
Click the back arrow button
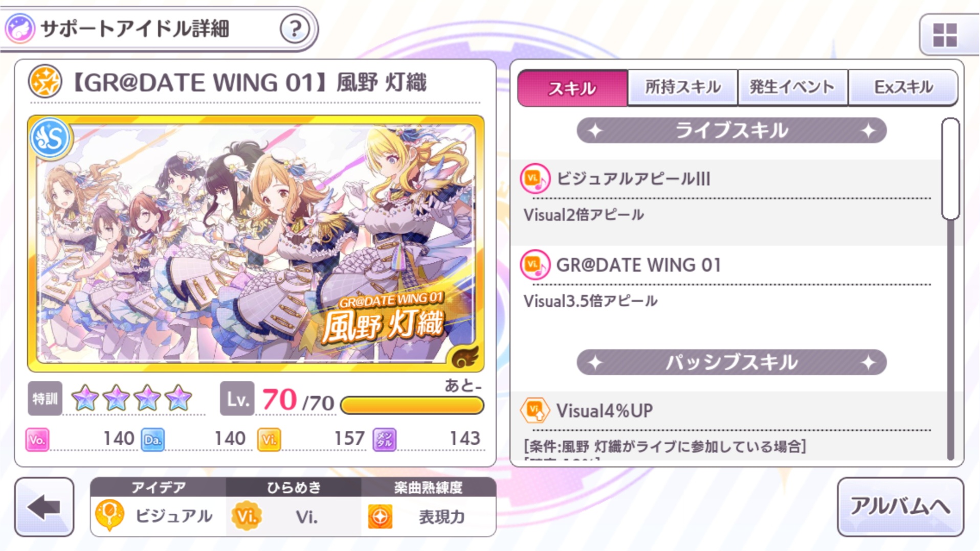[44, 507]
